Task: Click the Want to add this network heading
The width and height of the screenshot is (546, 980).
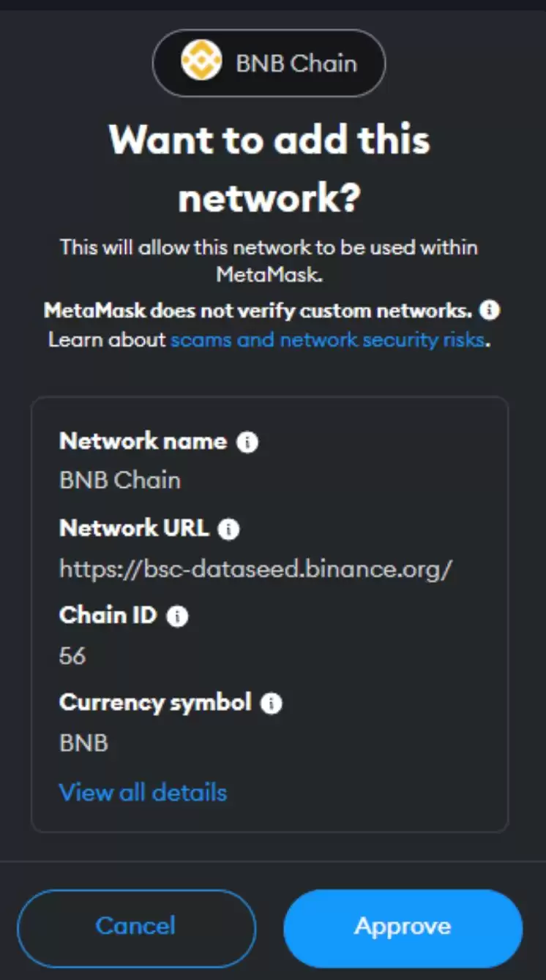Action: click(x=269, y=167)
